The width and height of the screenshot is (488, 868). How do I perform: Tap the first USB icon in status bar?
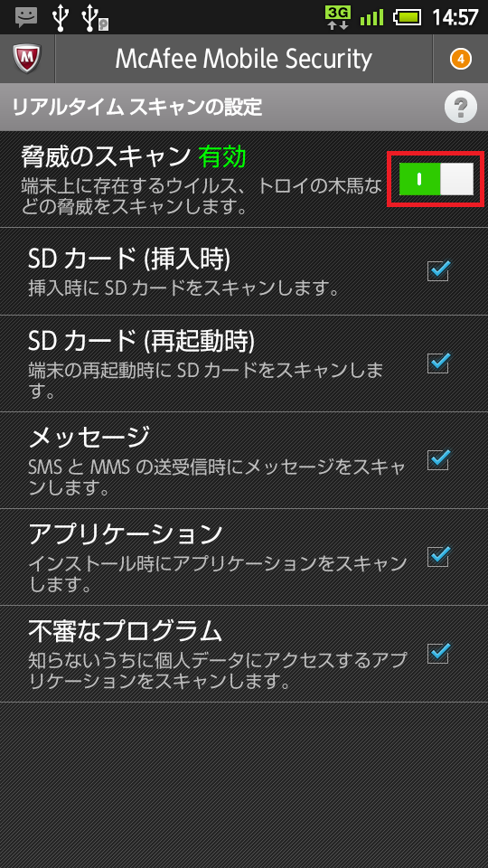click(61, 16)
